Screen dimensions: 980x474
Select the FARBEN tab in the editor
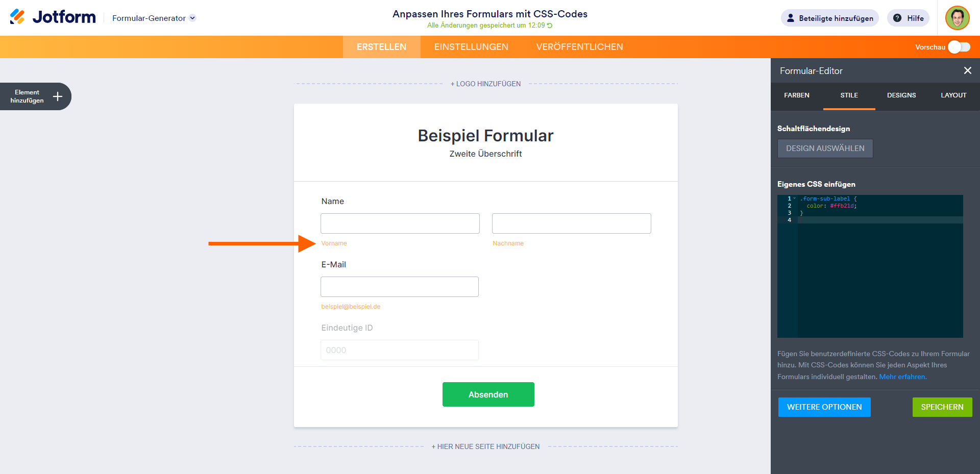point(797,95)
